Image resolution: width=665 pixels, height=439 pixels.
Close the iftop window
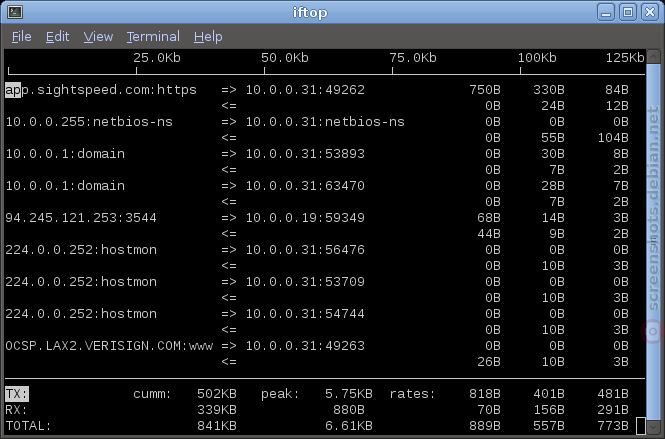tap(650, 12)
